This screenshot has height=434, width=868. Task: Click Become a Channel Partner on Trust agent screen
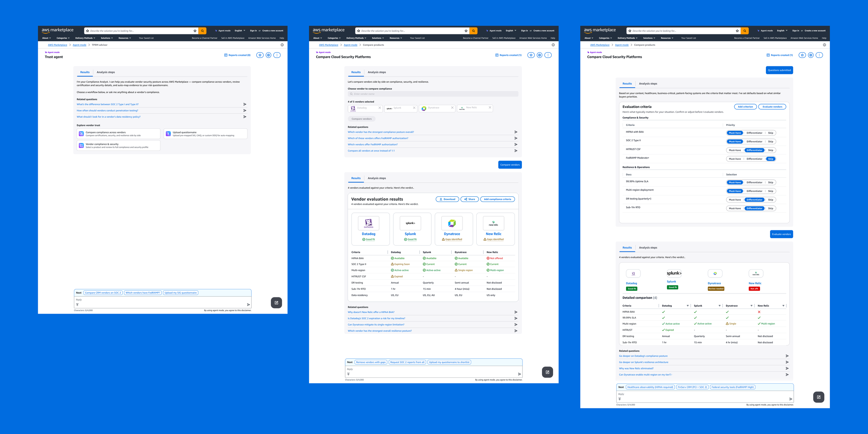(x=205, y=38)
